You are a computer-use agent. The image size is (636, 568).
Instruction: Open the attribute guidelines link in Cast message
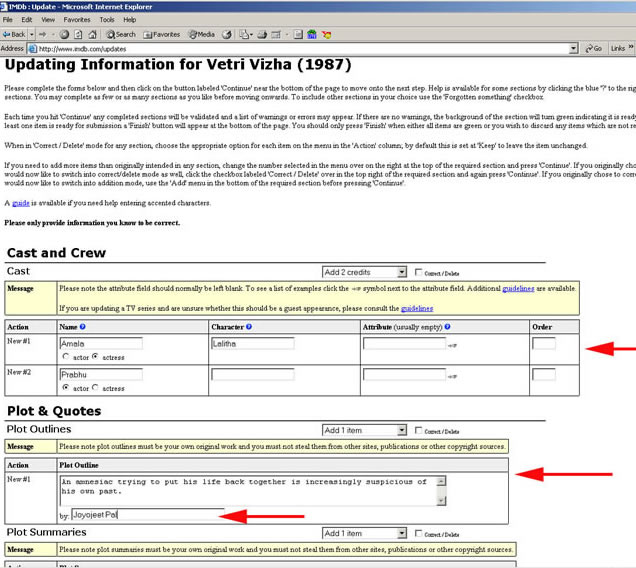(x=518, y=288)
